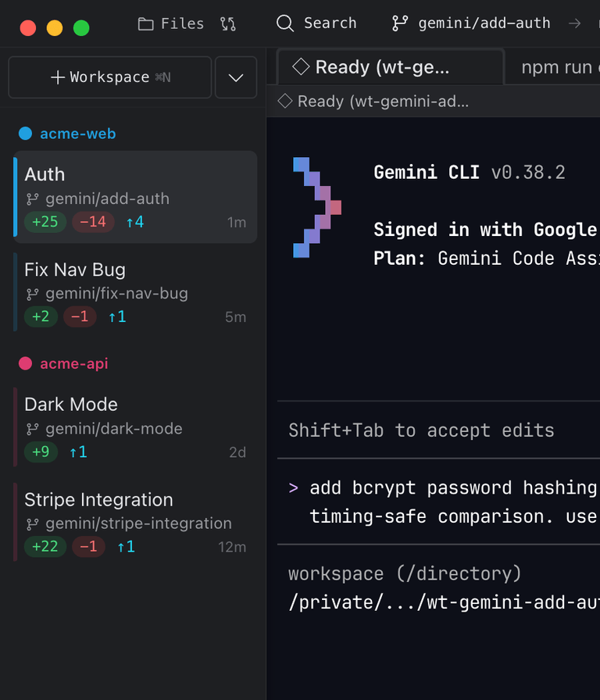This screenshot has width=600, height=700.
Task: Click the branch icon beside gemini/fix-nav-bug
Action: 33,295
